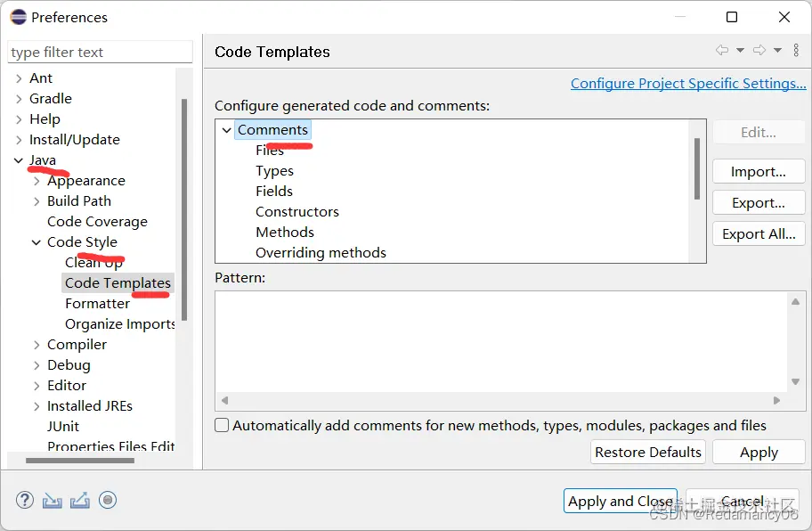Open the back history dropdown arrow
This screenshot has height=531, width=812.
click(740, 50)
